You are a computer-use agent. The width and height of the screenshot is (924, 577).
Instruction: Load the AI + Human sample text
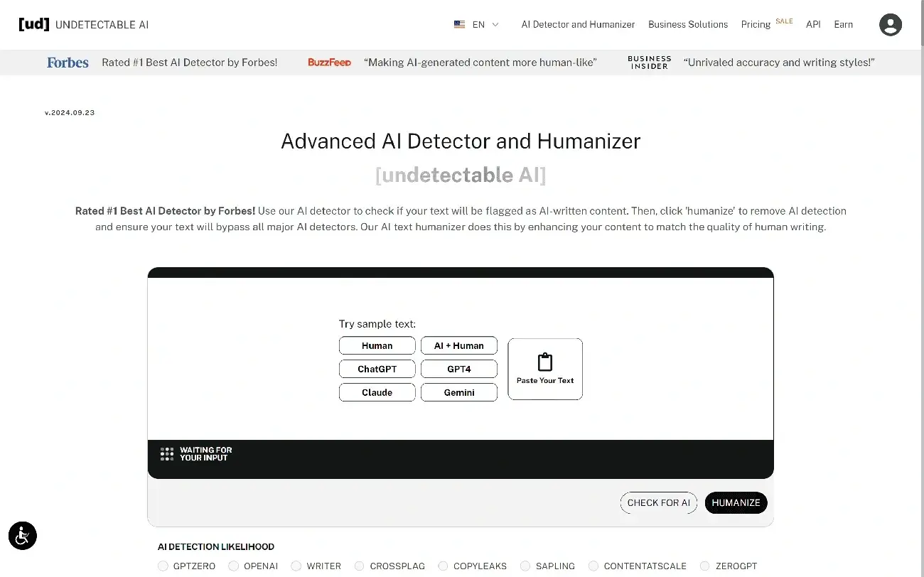click(459, 345)
